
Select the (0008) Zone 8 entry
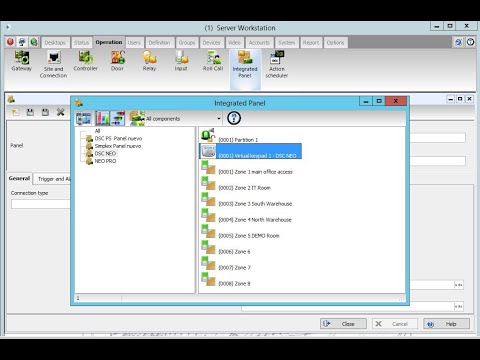[x=226, y=280]
